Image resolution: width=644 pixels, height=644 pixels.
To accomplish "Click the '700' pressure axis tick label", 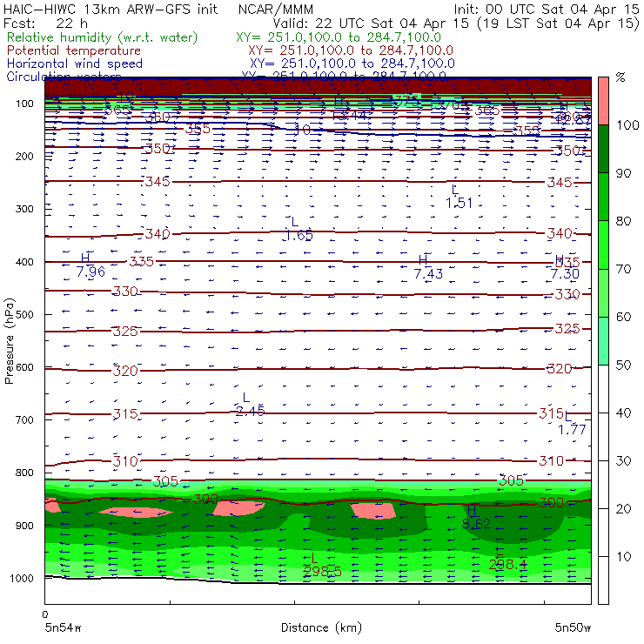I will tap(24, 419).
